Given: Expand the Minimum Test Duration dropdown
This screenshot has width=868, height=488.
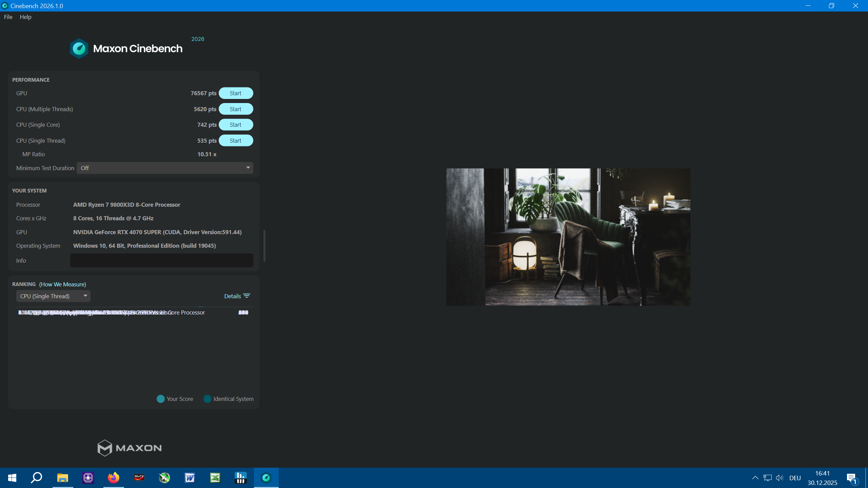Looking at the screenshot, I should click(x=165, y=168).
